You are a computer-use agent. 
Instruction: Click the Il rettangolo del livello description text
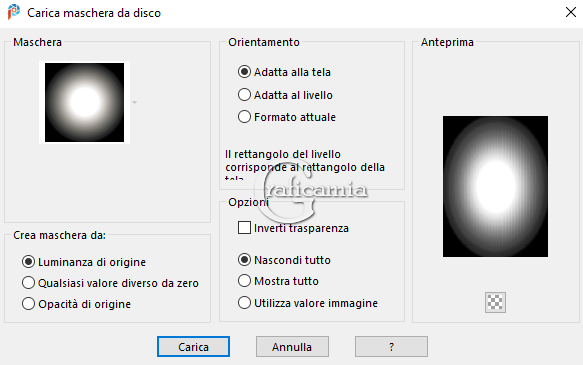(x=305, y=165)
